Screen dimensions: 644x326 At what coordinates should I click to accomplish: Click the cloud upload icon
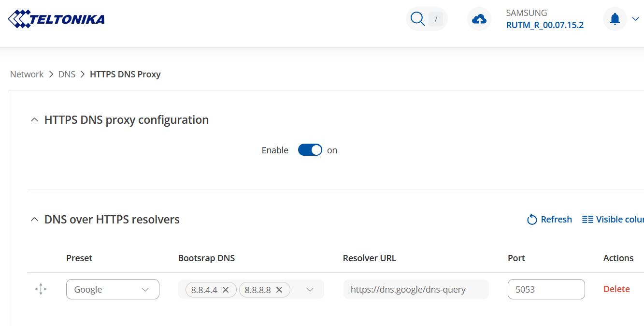479,19
